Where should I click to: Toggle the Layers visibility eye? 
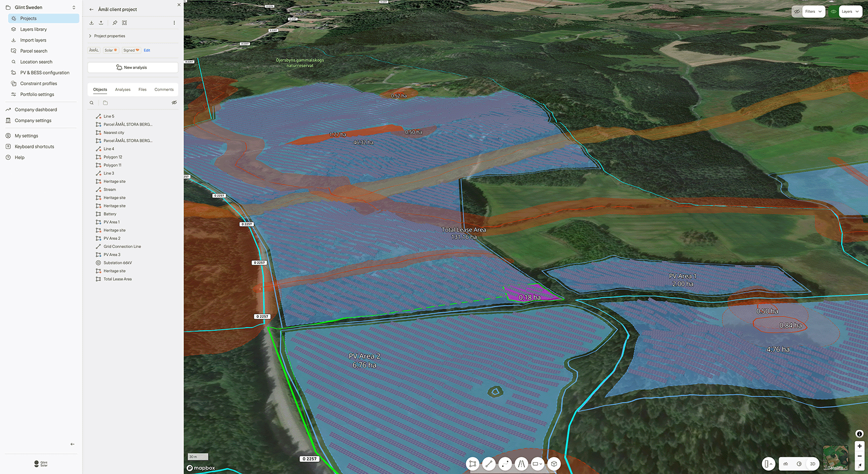tap(834, 11)
